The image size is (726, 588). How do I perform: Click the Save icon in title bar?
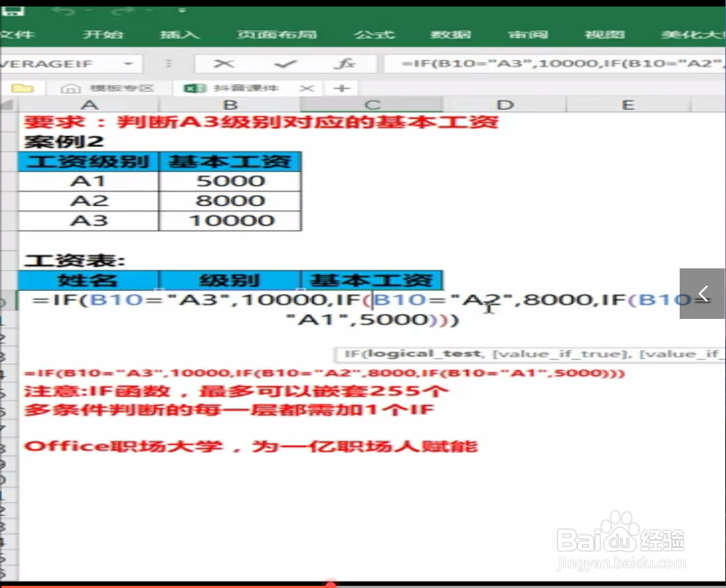[12, 11]
